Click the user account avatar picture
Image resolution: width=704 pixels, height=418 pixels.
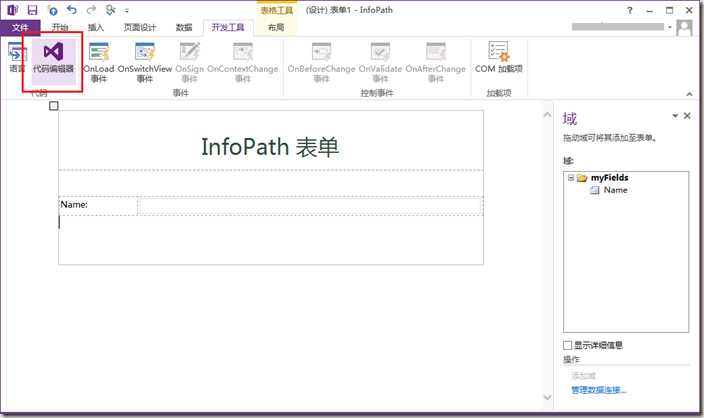pyautogui.click(x=684, y=27)
